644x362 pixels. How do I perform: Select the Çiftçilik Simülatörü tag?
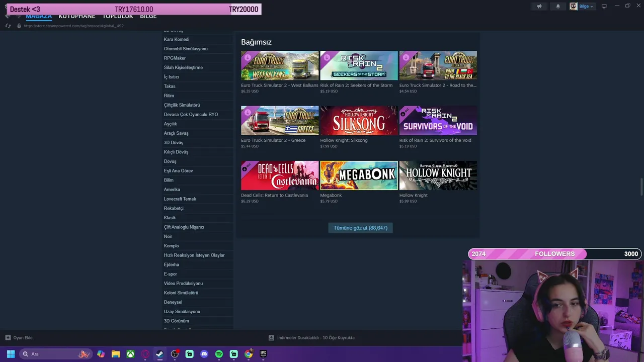coord(182,105)
